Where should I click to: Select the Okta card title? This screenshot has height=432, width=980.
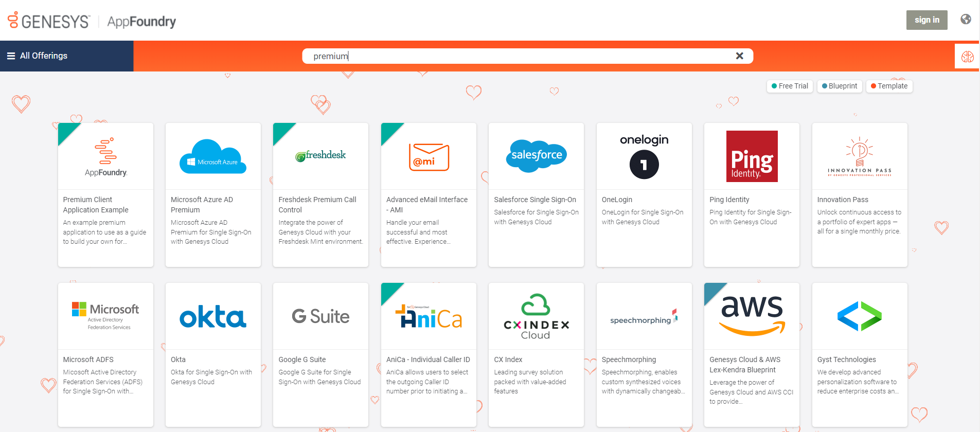coord(178,359)
